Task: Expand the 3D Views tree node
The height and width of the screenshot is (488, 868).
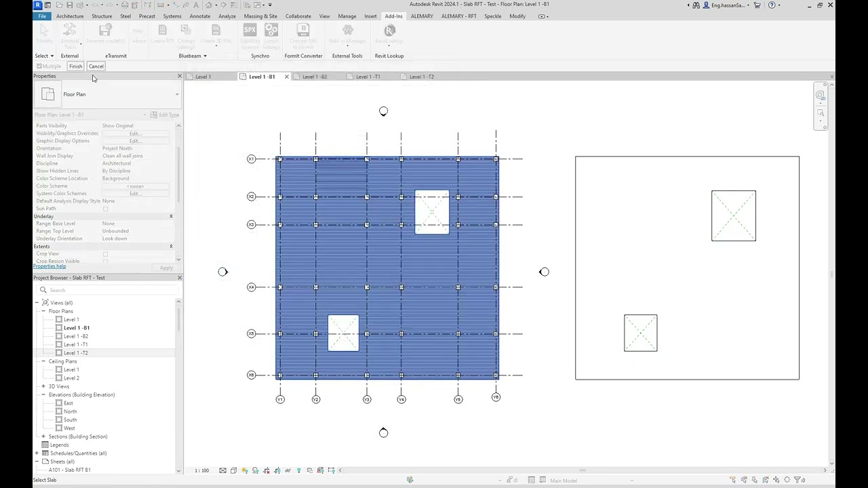Action: click(x=43, y=386)
